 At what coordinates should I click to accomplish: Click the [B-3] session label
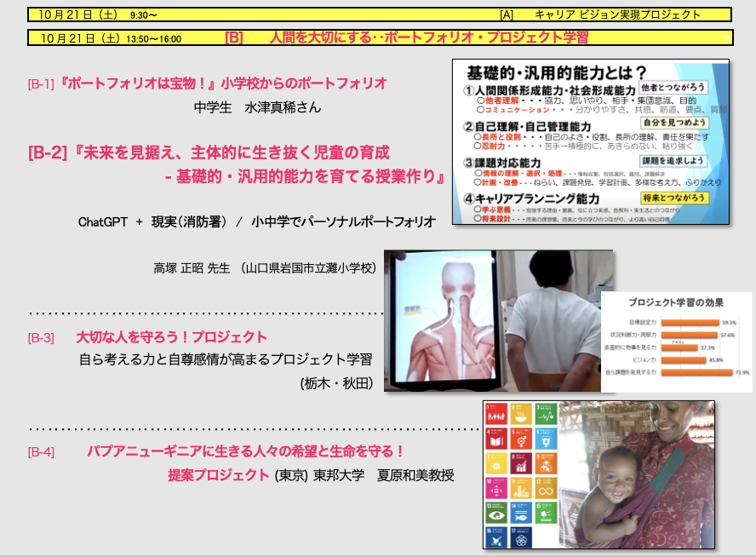(41, 338)
